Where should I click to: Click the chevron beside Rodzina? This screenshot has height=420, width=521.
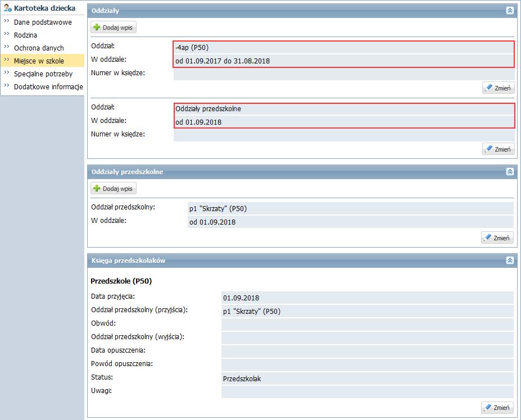7,34
